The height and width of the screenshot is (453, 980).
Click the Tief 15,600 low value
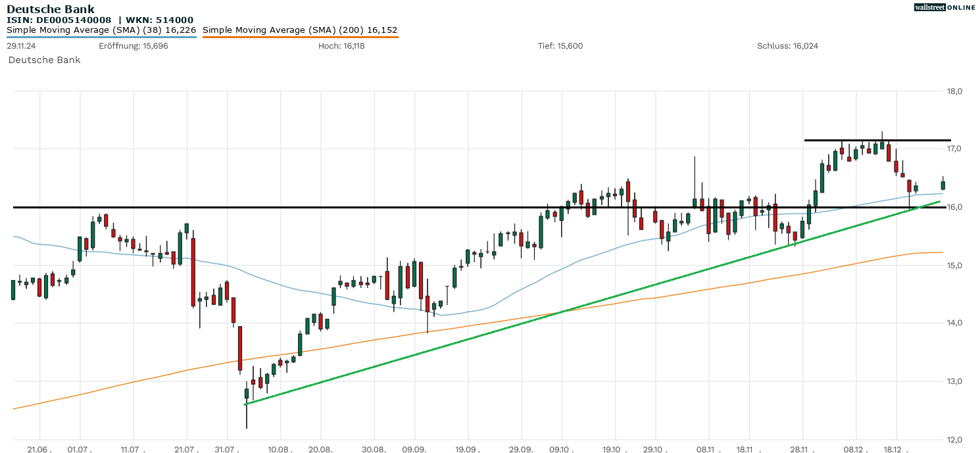click(560, 46)
